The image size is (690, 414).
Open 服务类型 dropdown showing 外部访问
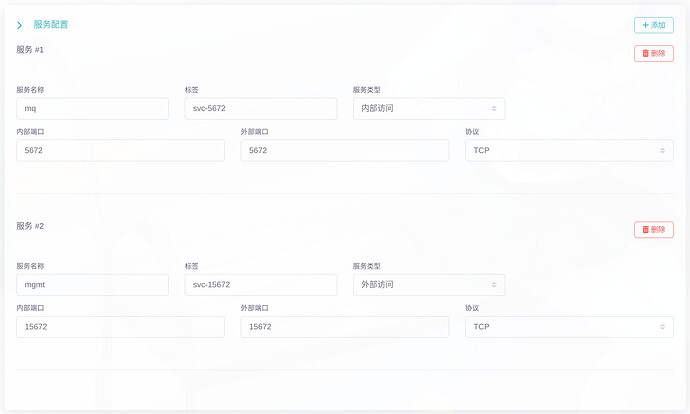[x=429, y=285]
